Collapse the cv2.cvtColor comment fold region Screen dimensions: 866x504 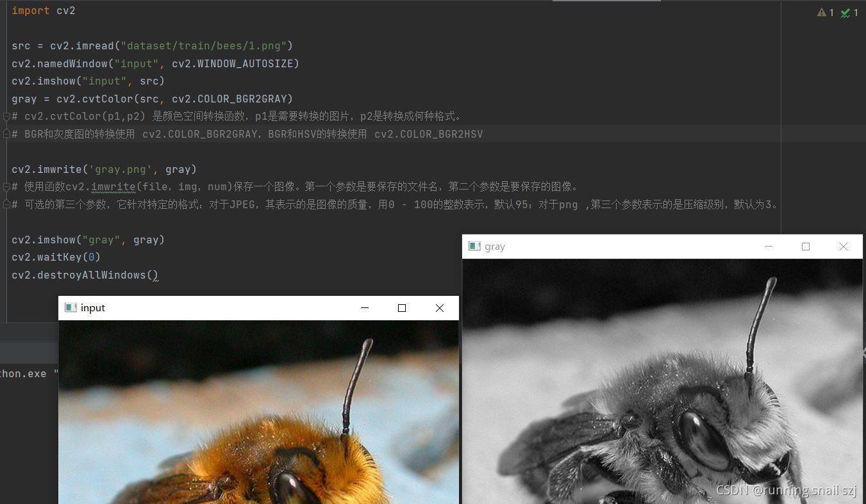pos(6,117)
